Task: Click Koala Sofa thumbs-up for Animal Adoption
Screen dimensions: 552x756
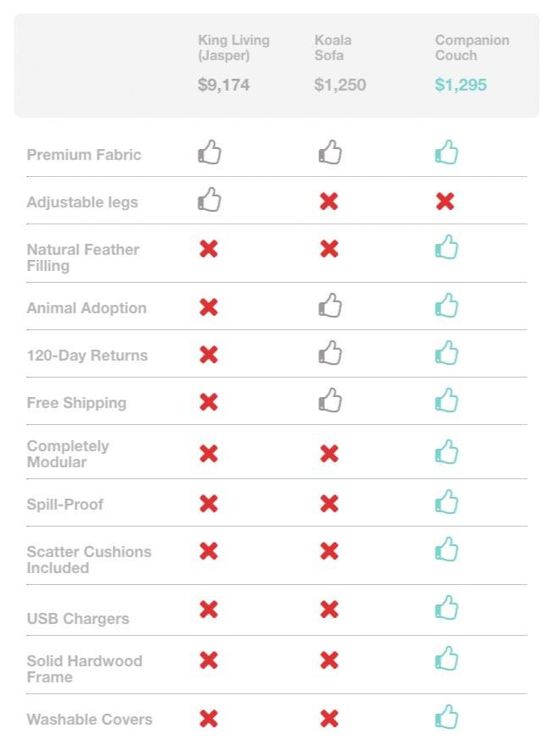Action: coord(330,306)
